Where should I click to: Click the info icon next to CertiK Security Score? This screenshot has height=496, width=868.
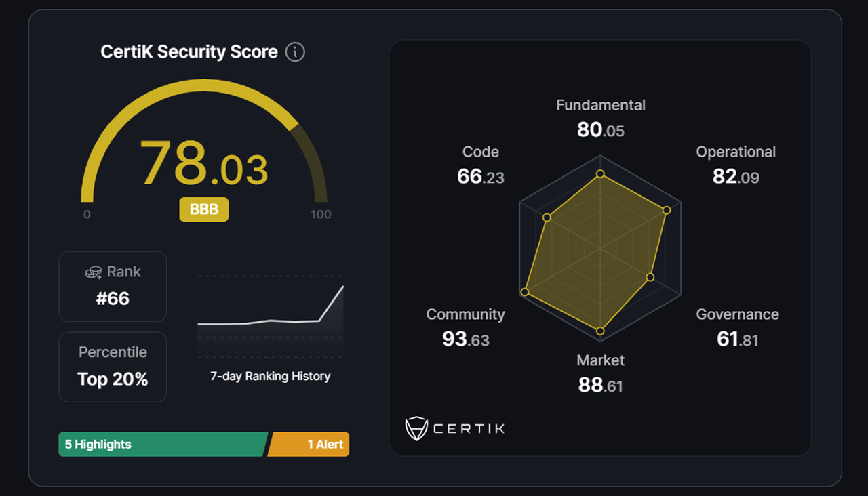click(x=296, y=51)
